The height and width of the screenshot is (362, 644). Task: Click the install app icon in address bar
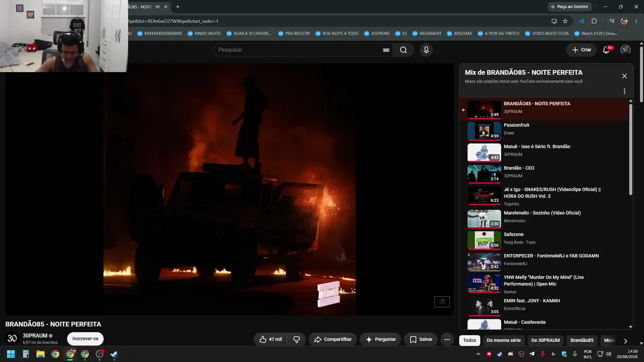[554, 21]
